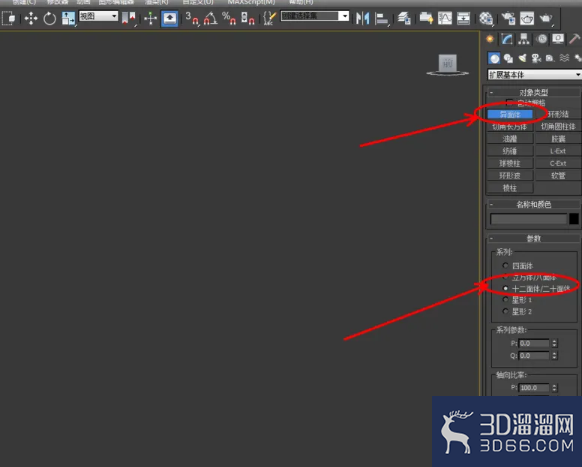Viewport: 582px width, 467px height.
Task: Click the 球棱柱 button
Action: [510, 163]
